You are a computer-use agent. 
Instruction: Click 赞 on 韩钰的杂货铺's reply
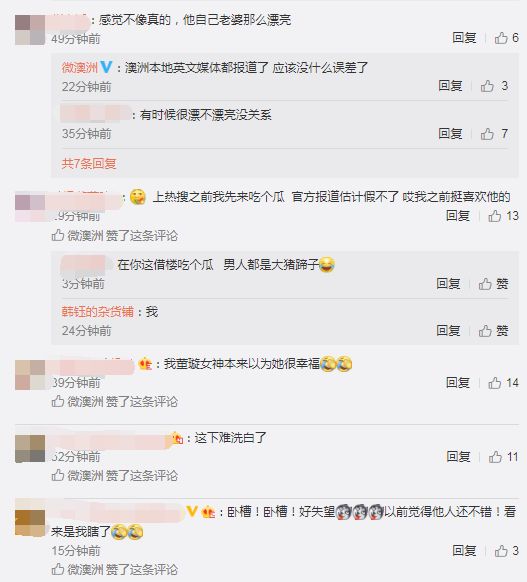(x=493, y=330)
